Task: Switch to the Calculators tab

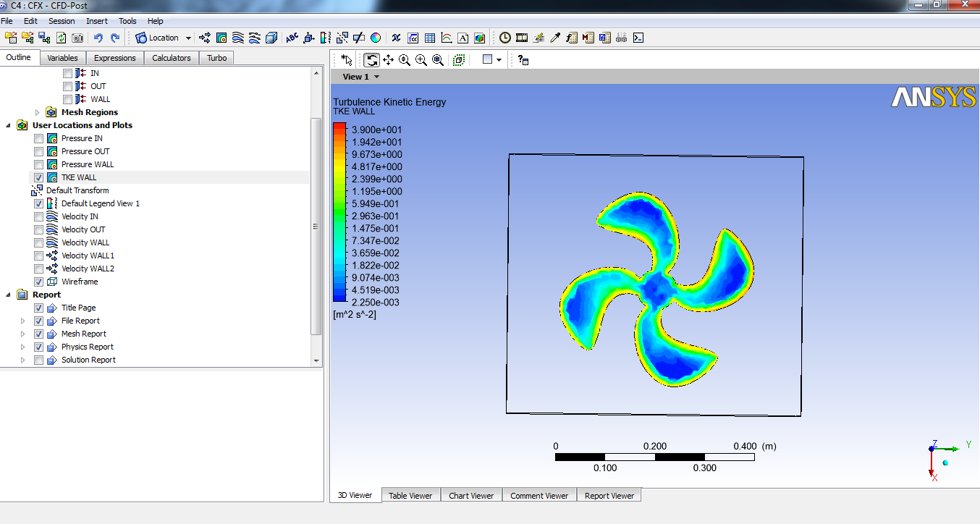Action: click(x=172, y=58)
